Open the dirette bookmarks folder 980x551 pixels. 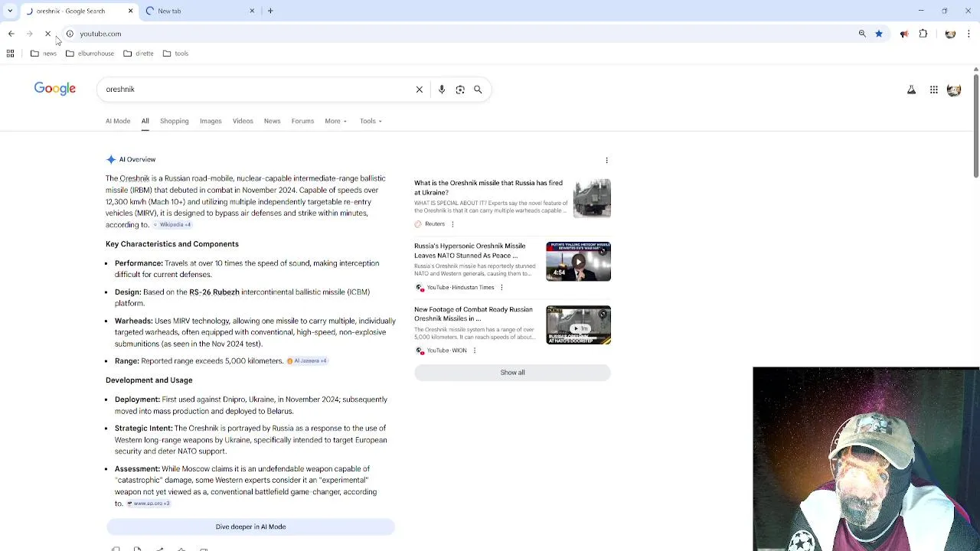point(139,54)
